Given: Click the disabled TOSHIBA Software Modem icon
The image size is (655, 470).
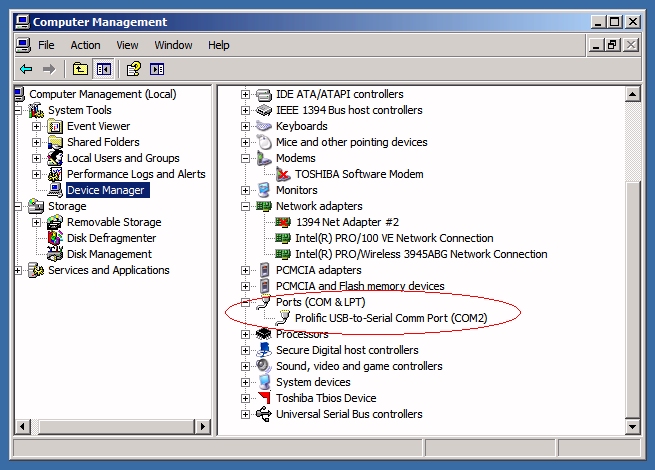Looking at the screenshot, I should [283, 174].
